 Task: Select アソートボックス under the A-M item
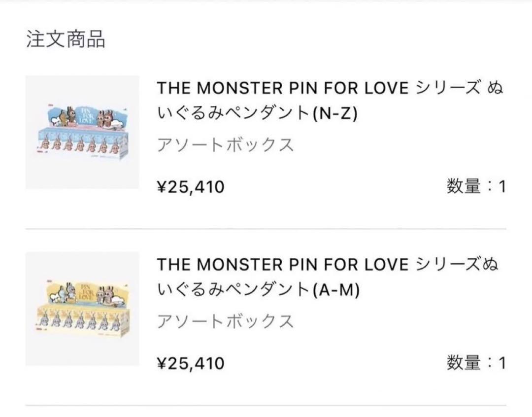coord(225,321)
